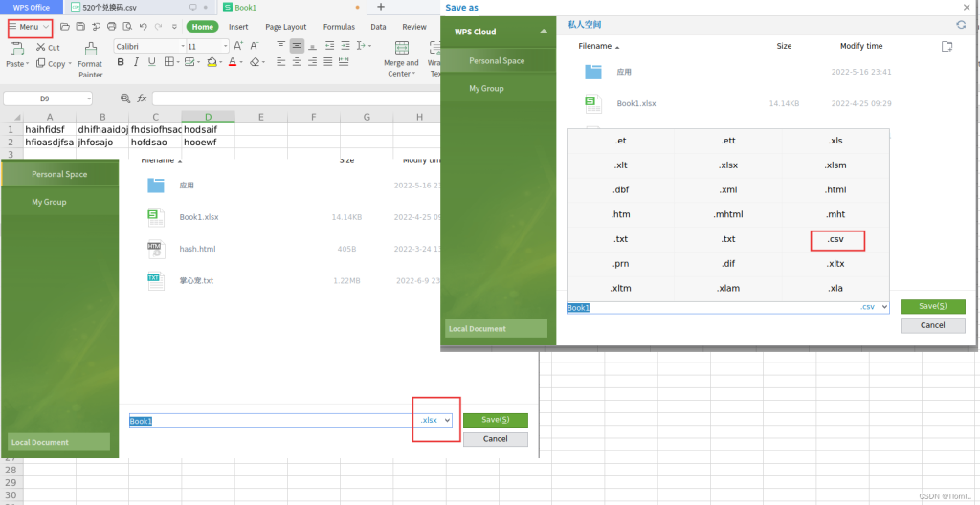
Task: Toggle Underline formatting
Action: click(152, 62)
